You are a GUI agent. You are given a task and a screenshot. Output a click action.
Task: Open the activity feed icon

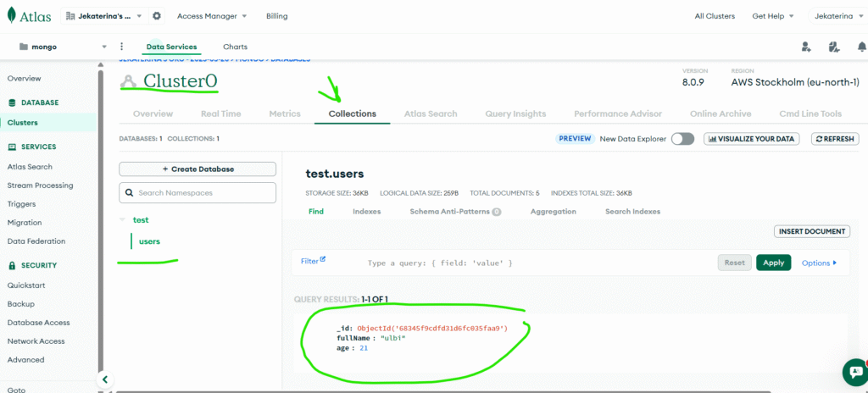[834, 47]
